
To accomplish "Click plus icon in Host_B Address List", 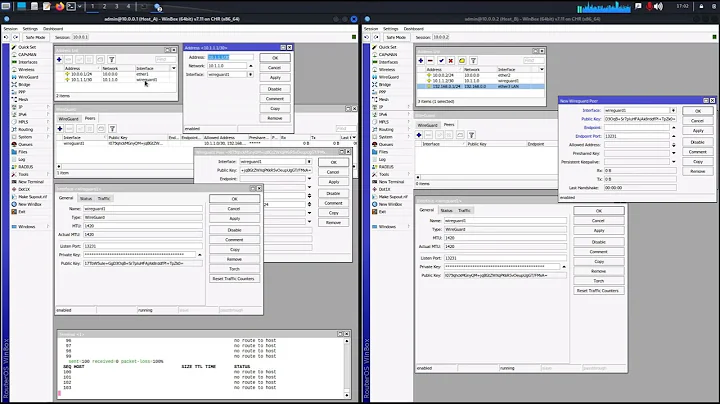I will 421,61.
